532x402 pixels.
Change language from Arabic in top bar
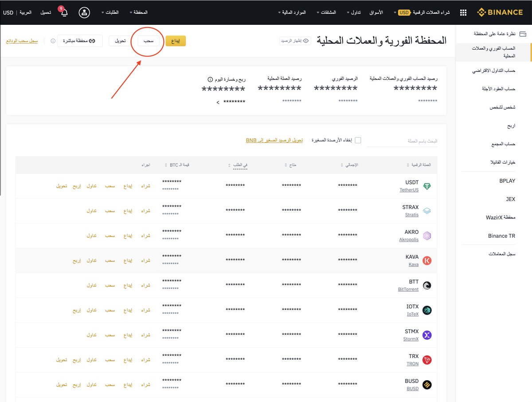click(x=26, y=12)
